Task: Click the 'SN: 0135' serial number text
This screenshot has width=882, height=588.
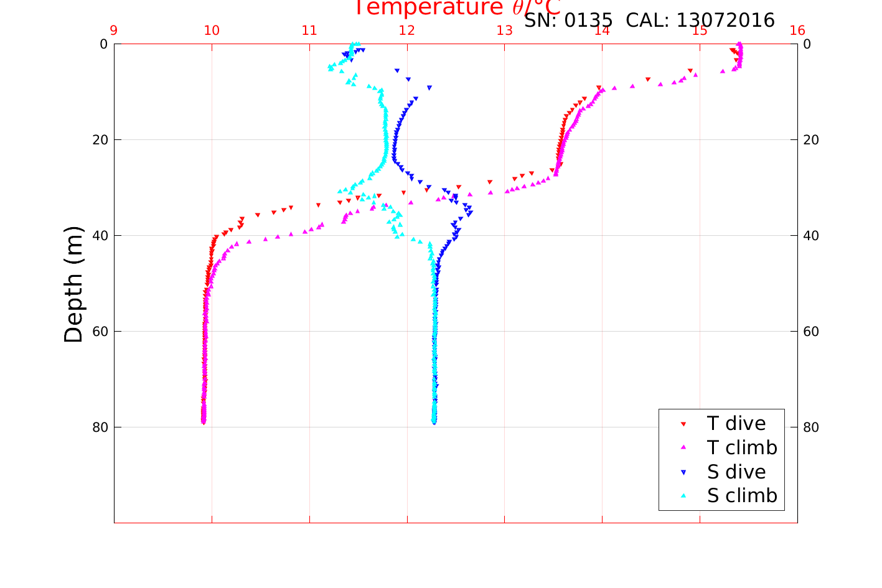Action: point(568,21)
